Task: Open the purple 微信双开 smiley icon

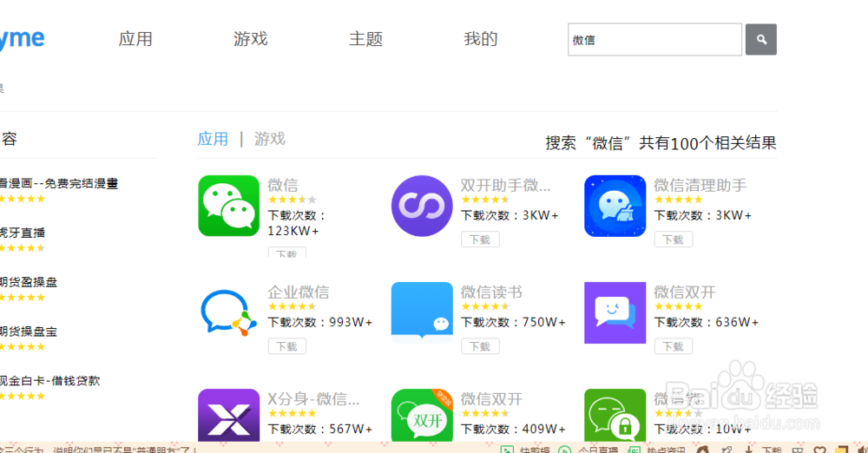Action: 615,312
